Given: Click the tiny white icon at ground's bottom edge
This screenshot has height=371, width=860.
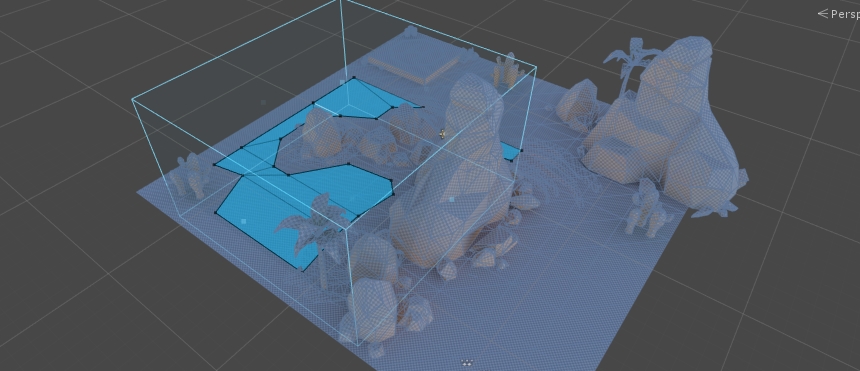Looking at the screenshot, I should click(467, 362).
